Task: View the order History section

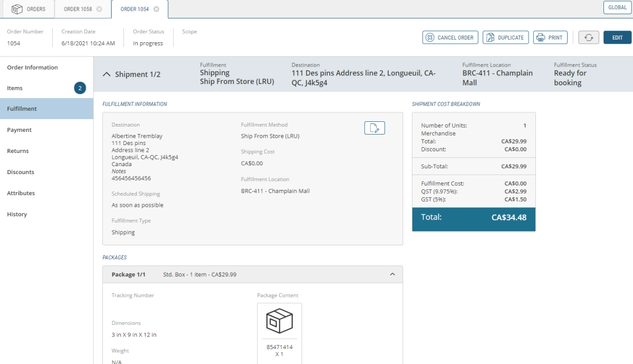Action: (x=17, y=214)
